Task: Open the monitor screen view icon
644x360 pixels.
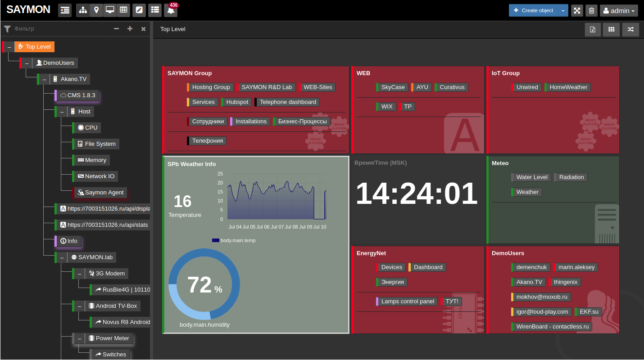Action: point(110,10)
